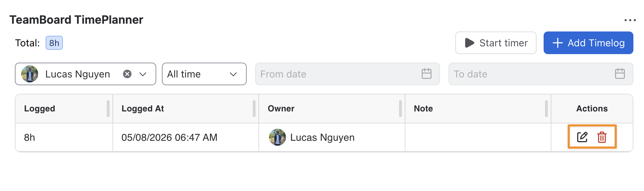Click the play icon in Start timer
Image resolution: width=644 pixels, height=191 pixels.
(469, 43)
